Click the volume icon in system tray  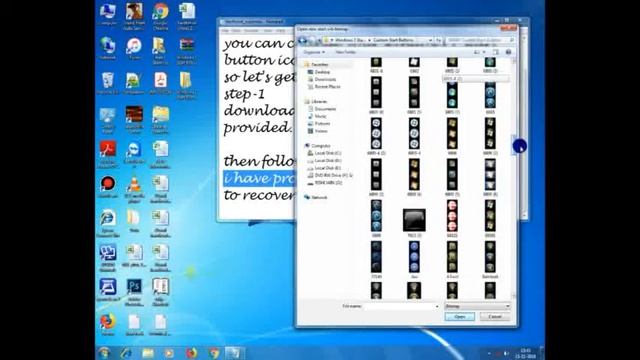pyautogui.click(x=506, y=353)
